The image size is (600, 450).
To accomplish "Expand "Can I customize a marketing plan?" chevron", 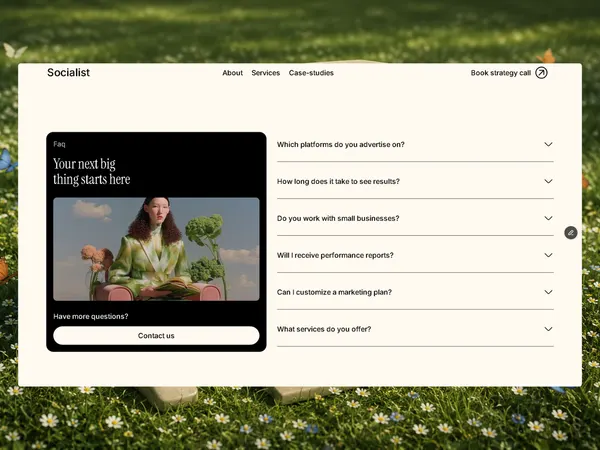I will 548,292.
